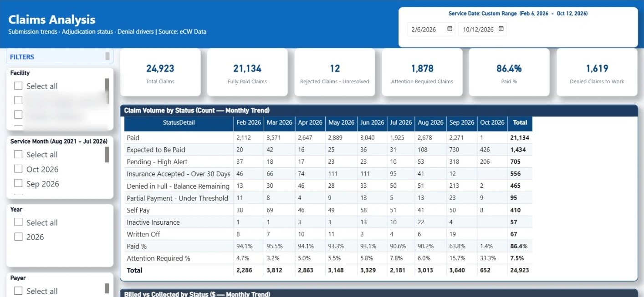Check Select all under Facility filter
644x297 pixels.
pyautogui.click(x=18, y=86)
